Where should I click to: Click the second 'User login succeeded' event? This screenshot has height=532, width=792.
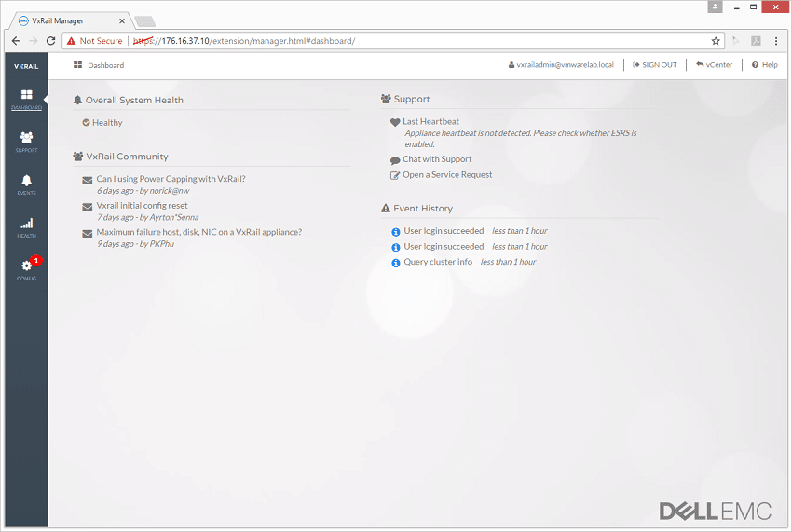click(x=444, y=247)
